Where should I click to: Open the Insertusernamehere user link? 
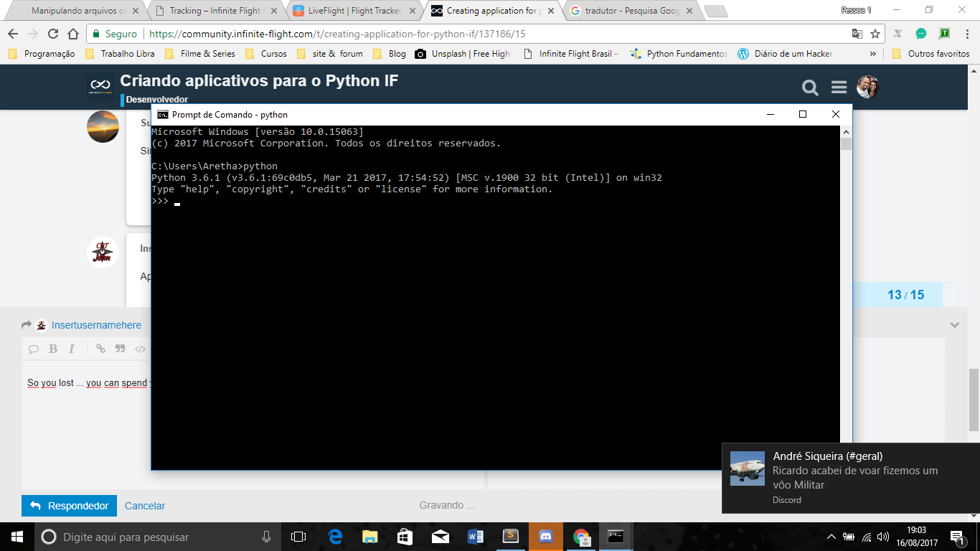(x=96, y=325)
